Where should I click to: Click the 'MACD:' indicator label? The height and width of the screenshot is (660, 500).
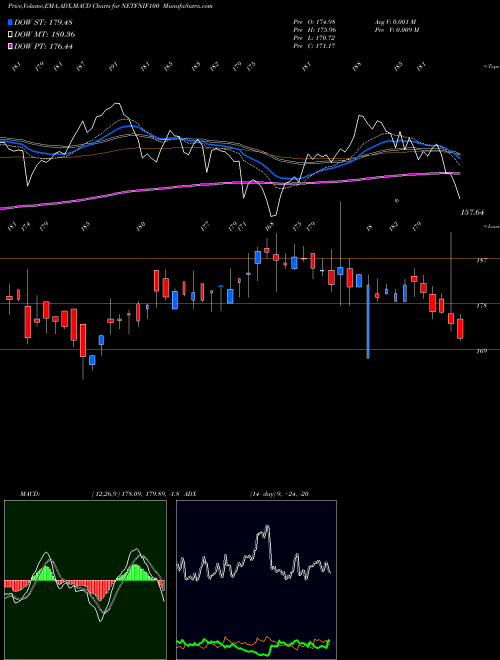pyautogui.click(x=30, y=494)
